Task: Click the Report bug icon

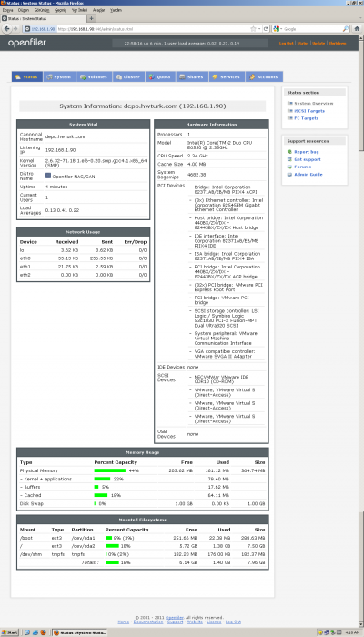Action: point(289,152)
